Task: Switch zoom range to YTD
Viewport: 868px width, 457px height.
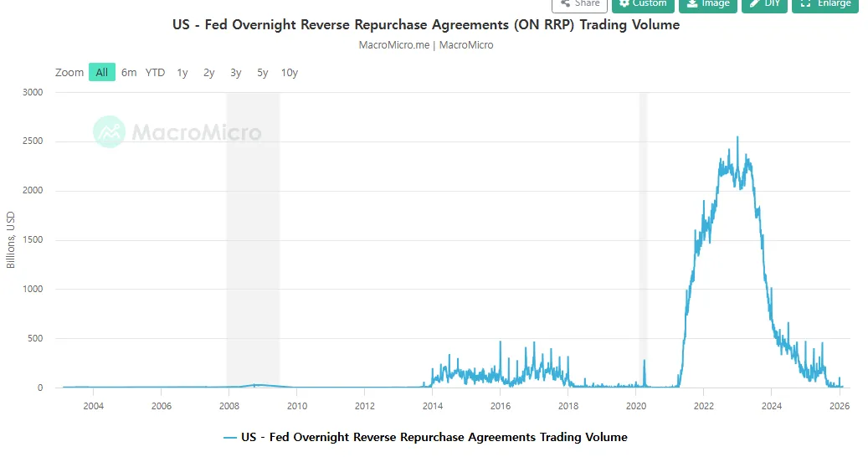Action: coord(155,73)
